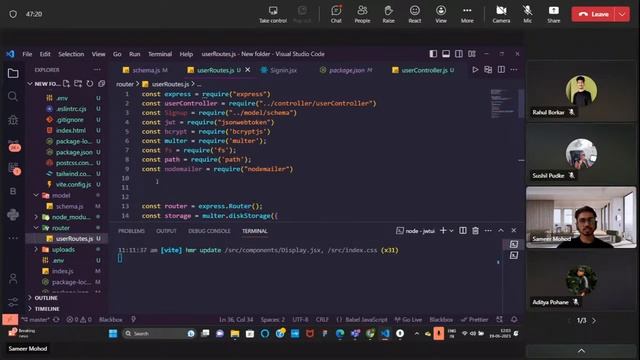Open the View options

pyautogui.click(x=441, y=14)
